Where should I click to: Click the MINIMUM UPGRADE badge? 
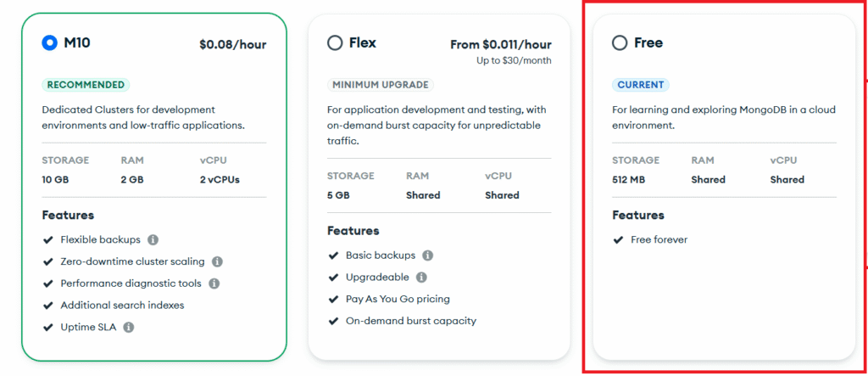click(x=380, y=85)
